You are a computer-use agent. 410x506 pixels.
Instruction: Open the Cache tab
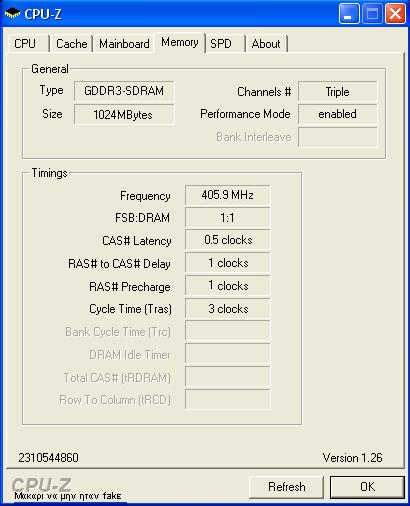71,44
